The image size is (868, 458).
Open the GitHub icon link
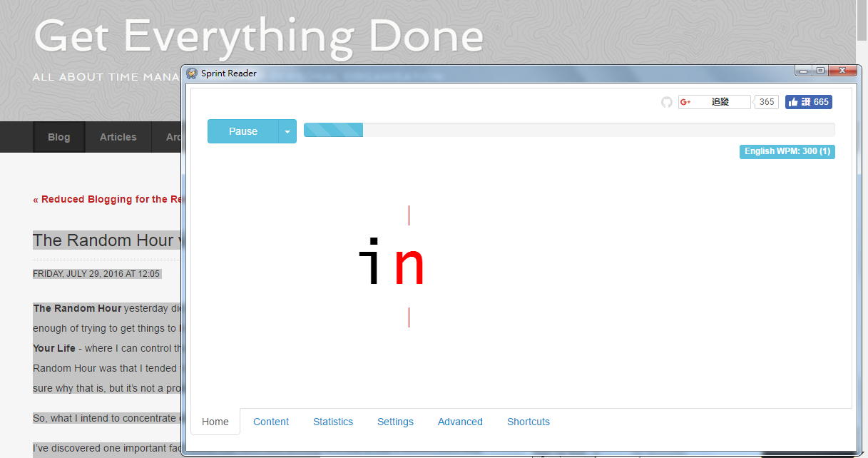[x=667, y=102]
